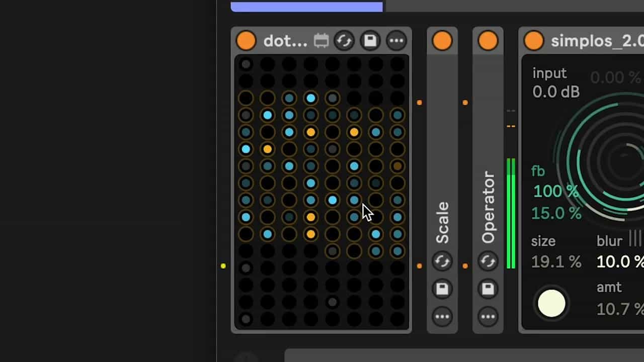
Task: Toggle the simplos_2.0 device activator
Action: pyautogui.click(x=534, y=41)
